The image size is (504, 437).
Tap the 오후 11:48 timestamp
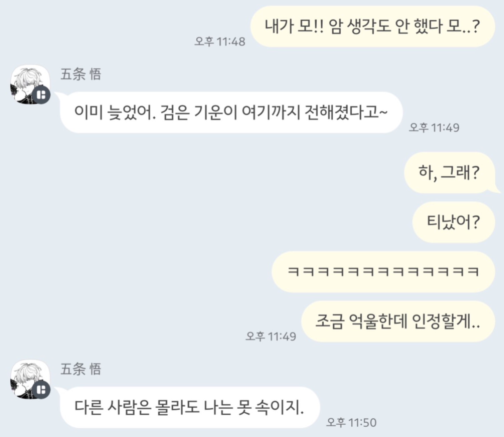tap(220, 42)
